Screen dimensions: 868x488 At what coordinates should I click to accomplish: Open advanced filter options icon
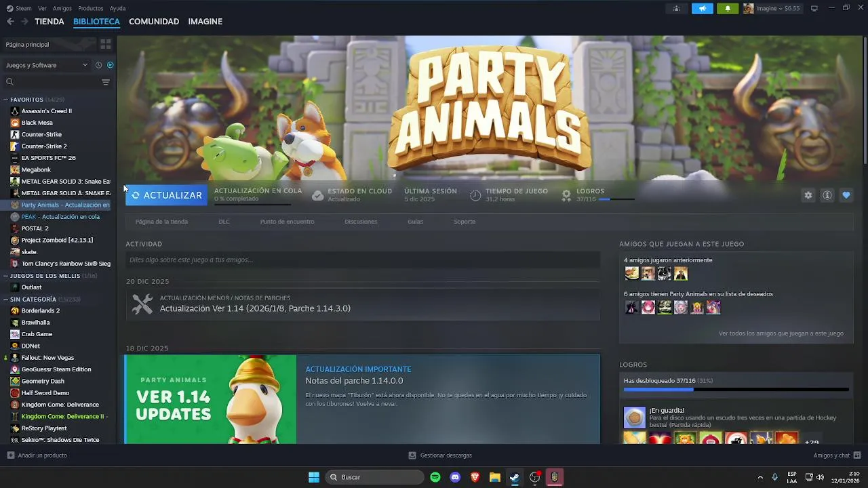pyautogui.click(x=106, y=82)
